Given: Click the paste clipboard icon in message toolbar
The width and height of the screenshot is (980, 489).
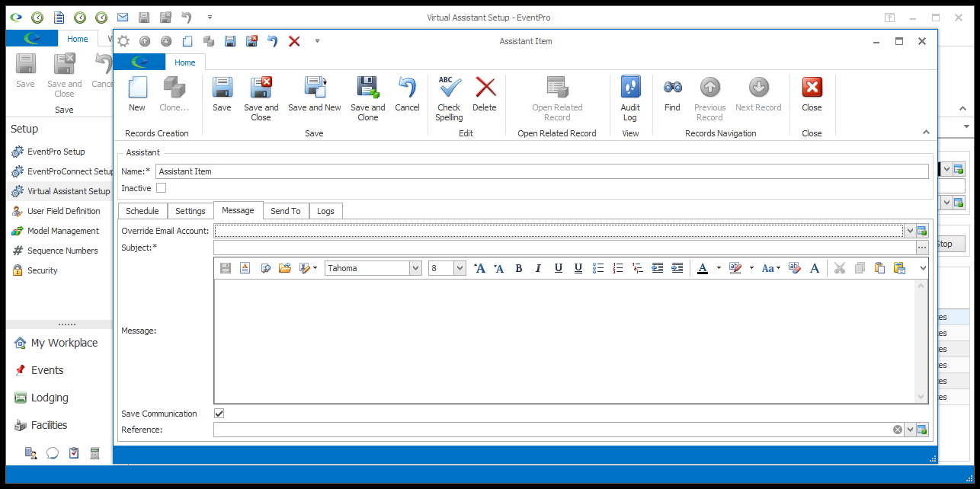Looking at the screenshot, I should pos(879,268).
